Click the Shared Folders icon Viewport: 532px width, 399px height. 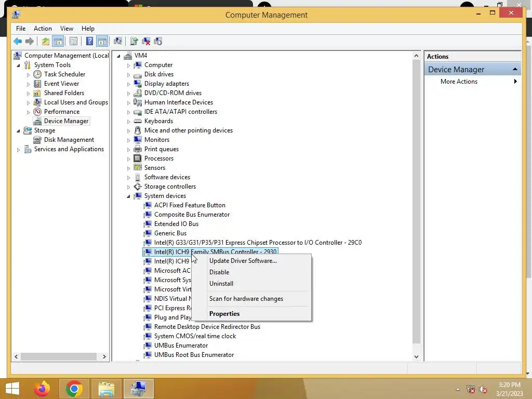pos(37,93)
